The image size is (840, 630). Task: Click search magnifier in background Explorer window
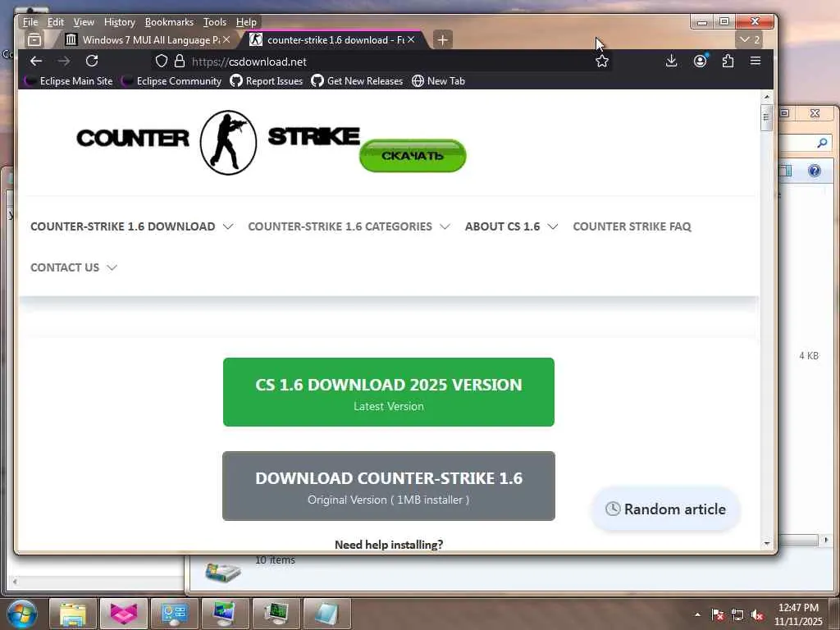(822, 143)
